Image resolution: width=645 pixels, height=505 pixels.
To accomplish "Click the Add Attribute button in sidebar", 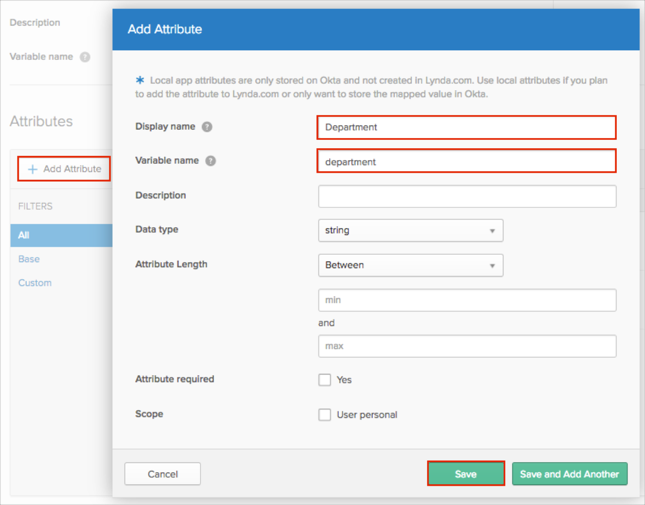I will click(x=64, y=169).
